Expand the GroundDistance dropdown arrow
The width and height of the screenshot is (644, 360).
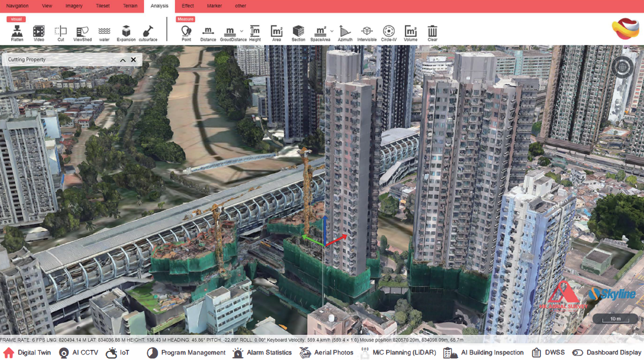point(242,31)
